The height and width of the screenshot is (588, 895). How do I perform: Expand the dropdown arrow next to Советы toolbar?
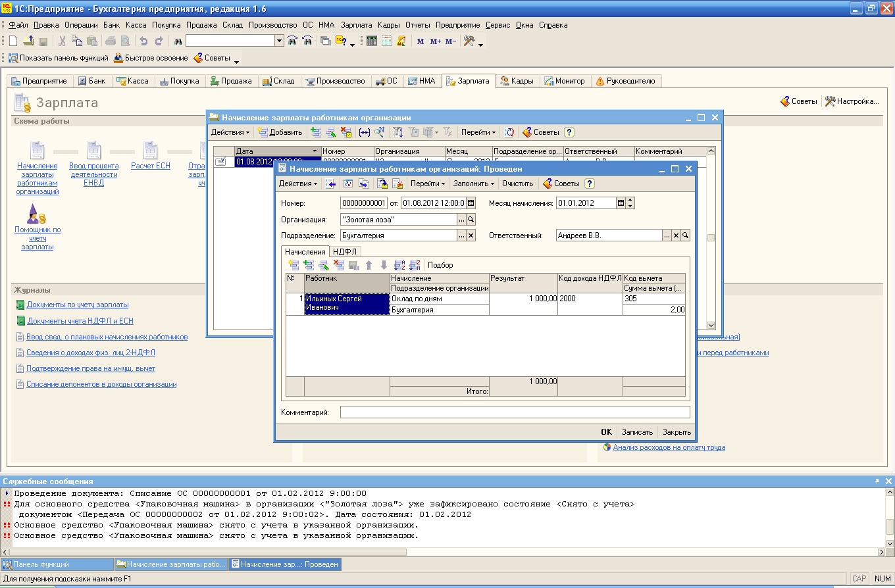point(237,61)
